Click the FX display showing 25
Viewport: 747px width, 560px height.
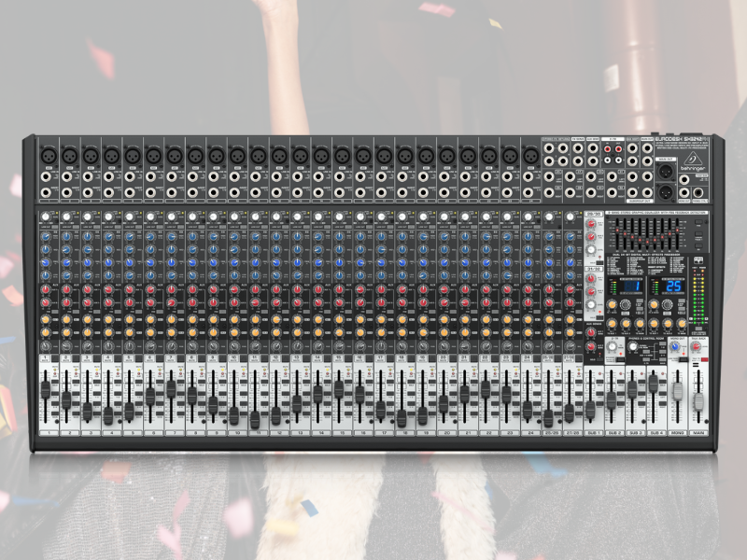pyautogui.click(x=673, y=287)
